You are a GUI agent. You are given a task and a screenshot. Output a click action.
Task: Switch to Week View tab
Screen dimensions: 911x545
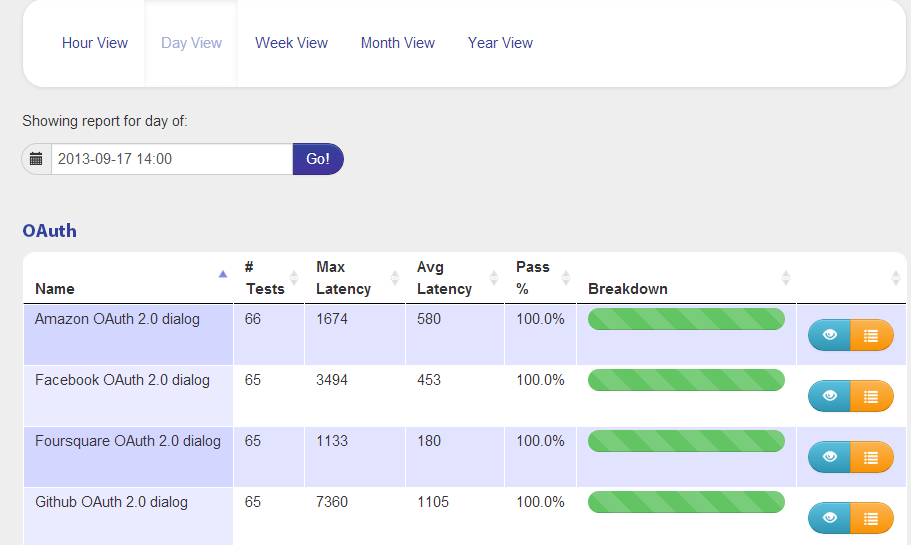tap(291, 43)
